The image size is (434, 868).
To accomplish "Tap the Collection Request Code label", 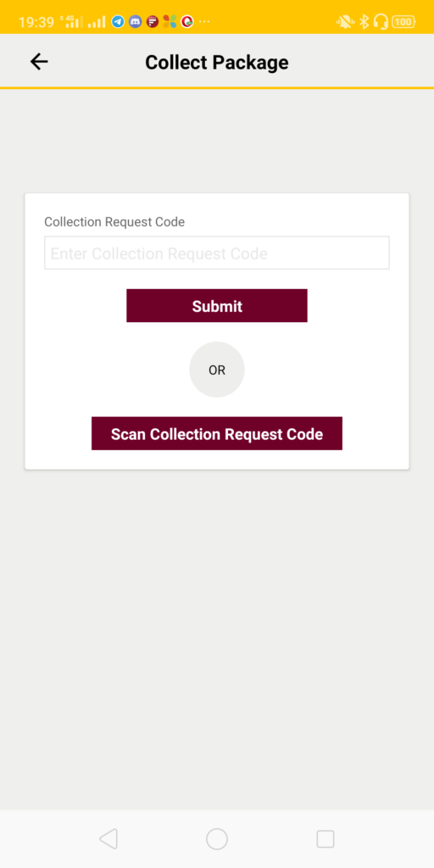I will pos(114,222).
